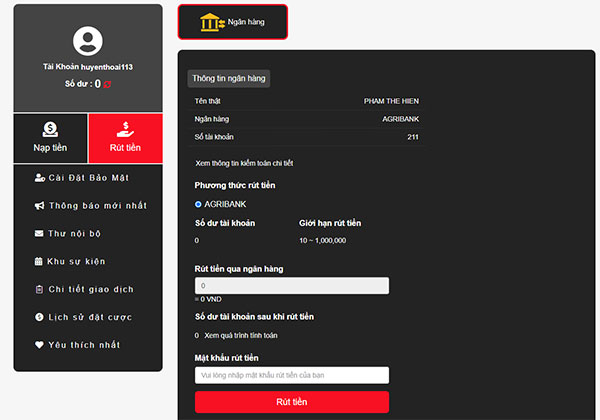Click the user avatar profile icon

coord(88,41)
